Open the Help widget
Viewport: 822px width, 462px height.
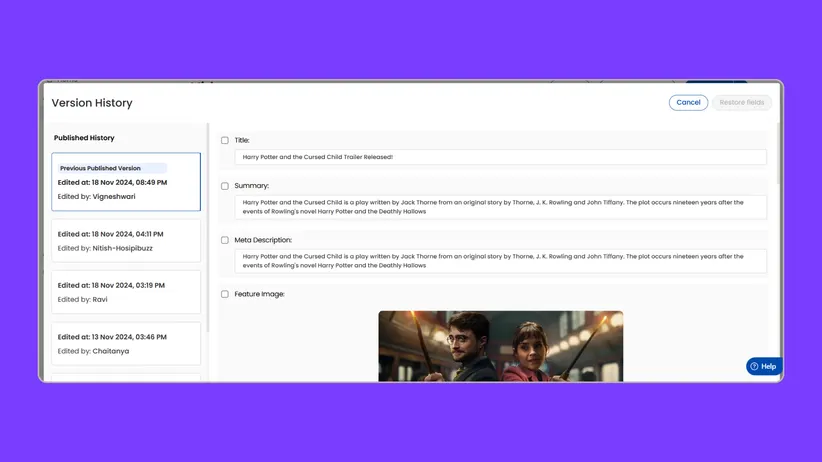coord(763,366)
